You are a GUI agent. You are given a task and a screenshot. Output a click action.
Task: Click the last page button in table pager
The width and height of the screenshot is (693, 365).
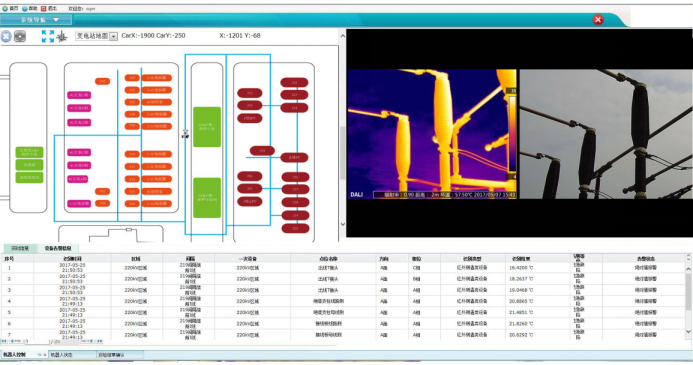(99, 341)
